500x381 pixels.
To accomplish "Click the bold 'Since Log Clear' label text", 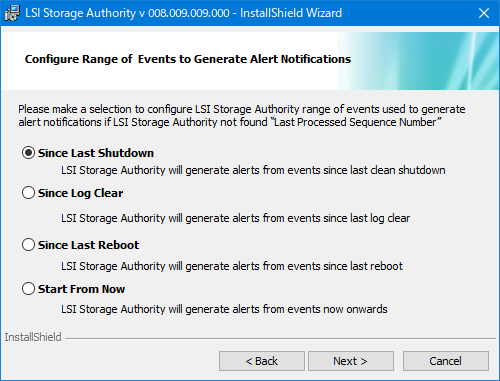I will pos(80,193).
